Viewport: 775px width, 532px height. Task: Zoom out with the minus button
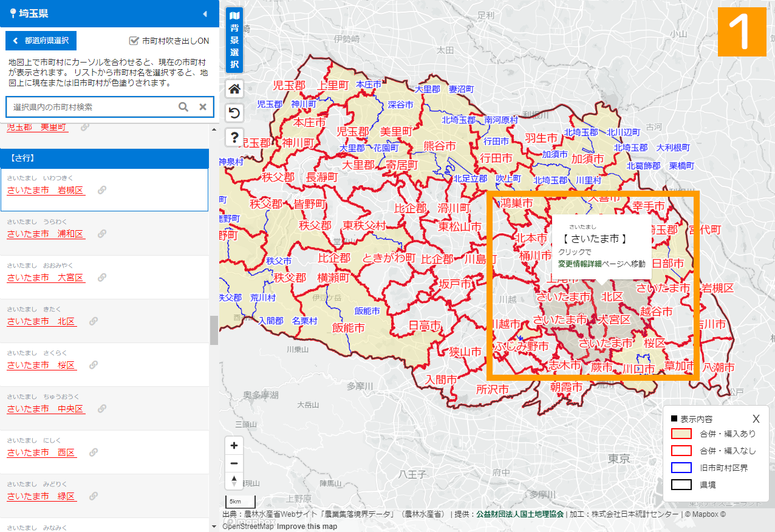click(234, 463)
